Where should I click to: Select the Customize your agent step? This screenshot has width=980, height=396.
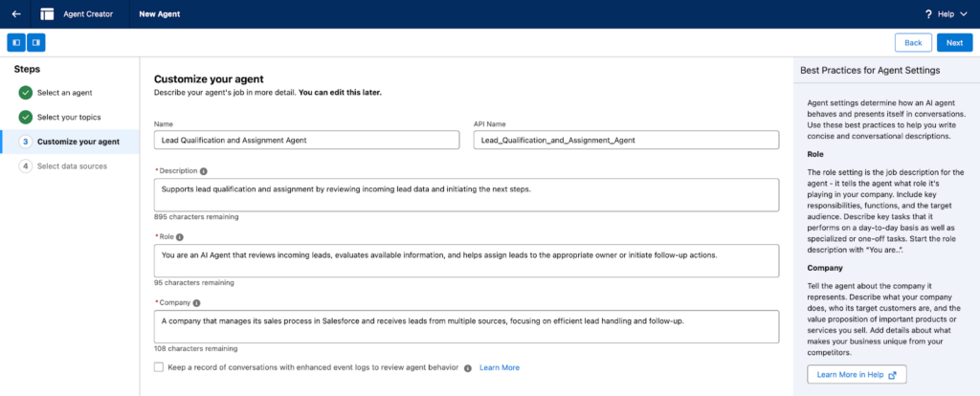coord(78,142)
